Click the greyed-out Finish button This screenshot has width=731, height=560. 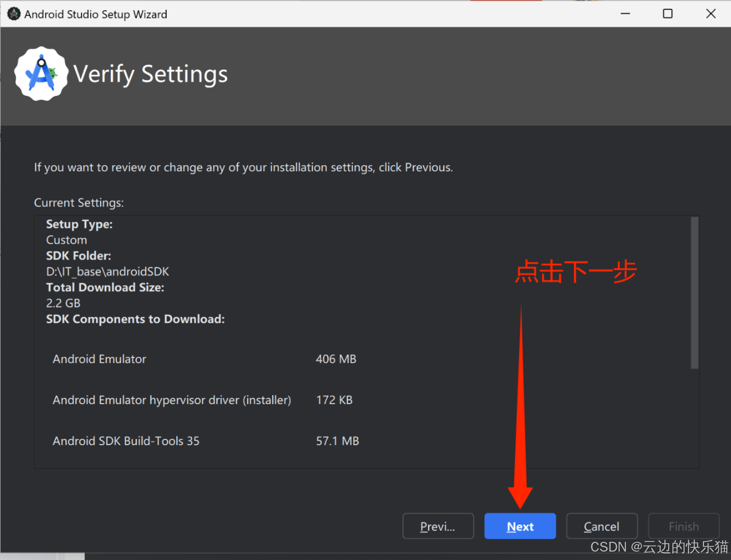pos(684,526)
